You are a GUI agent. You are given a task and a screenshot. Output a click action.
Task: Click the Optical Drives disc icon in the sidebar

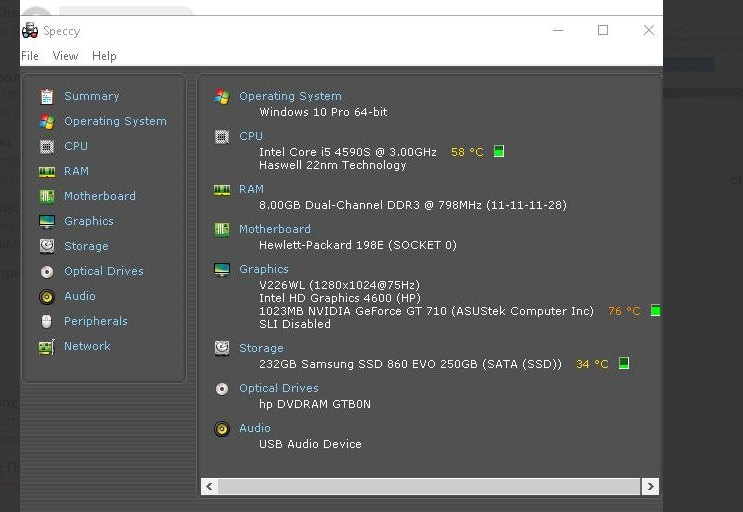pos(46,271)
